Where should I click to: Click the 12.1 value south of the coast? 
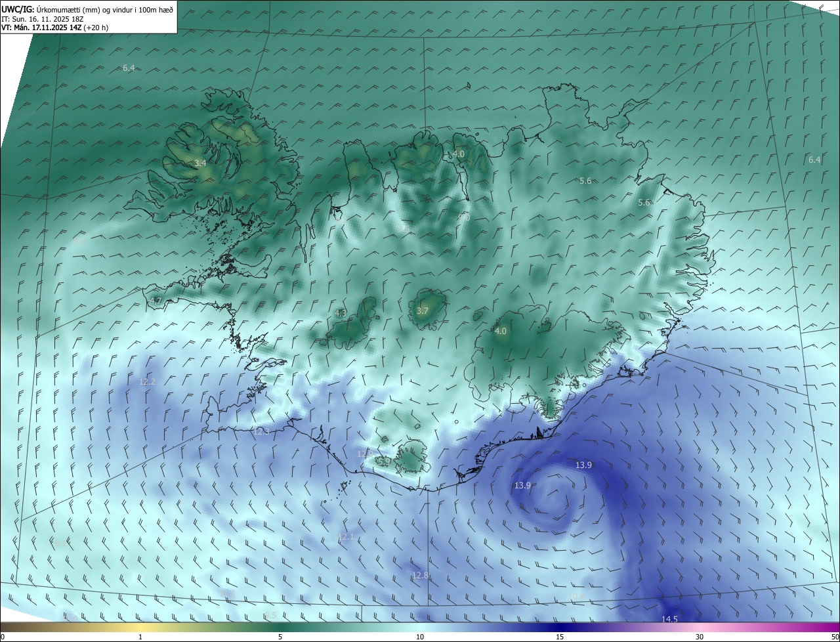pos(346,537)
